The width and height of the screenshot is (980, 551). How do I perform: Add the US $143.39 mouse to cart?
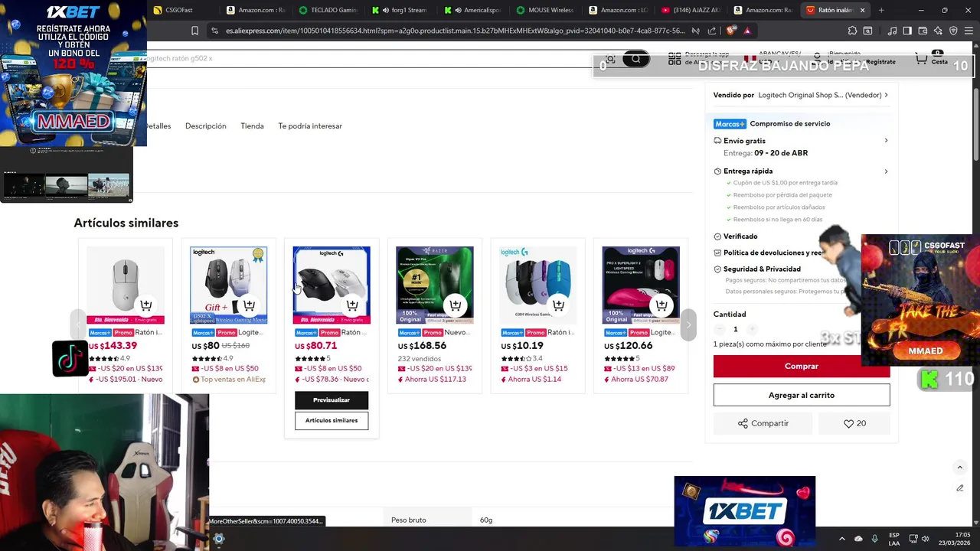(x=145, y=305)
